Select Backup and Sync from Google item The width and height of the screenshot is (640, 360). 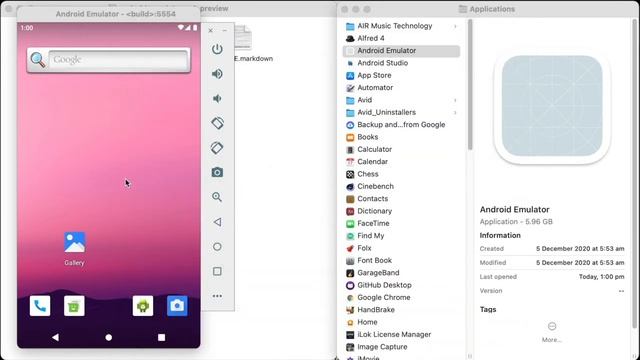tap(401, 124)
